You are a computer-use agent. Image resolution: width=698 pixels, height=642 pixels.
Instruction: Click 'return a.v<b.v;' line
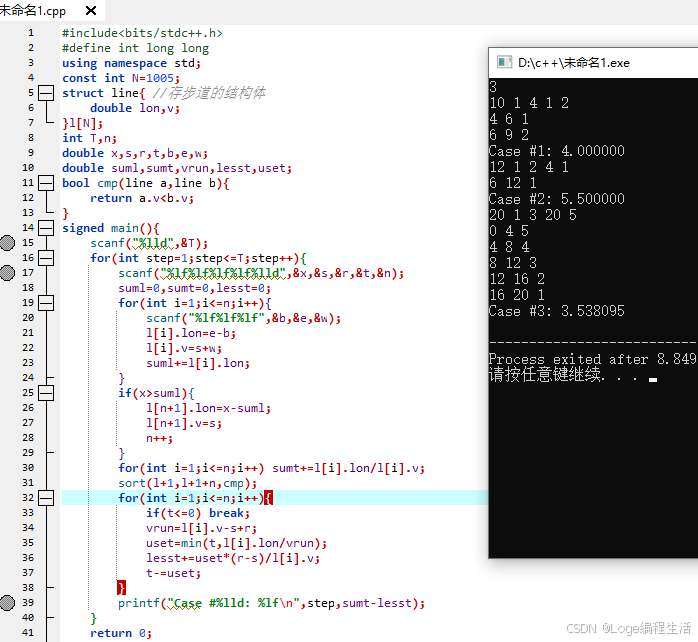click(x=142, y=198)
